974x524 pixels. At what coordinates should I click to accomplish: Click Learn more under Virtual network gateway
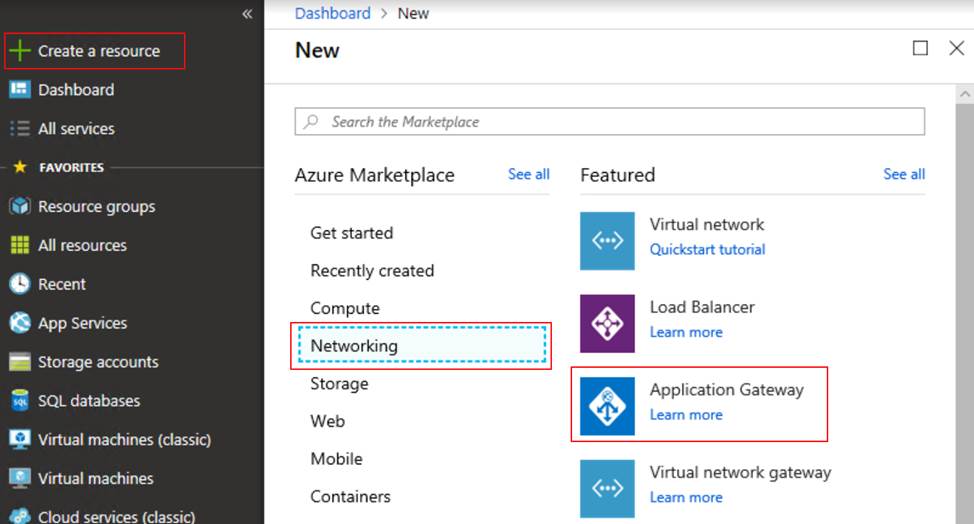pos(686,497)
